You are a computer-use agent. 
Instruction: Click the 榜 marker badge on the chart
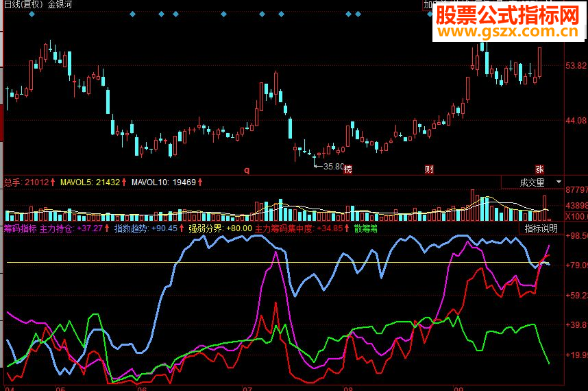(348, 169)
